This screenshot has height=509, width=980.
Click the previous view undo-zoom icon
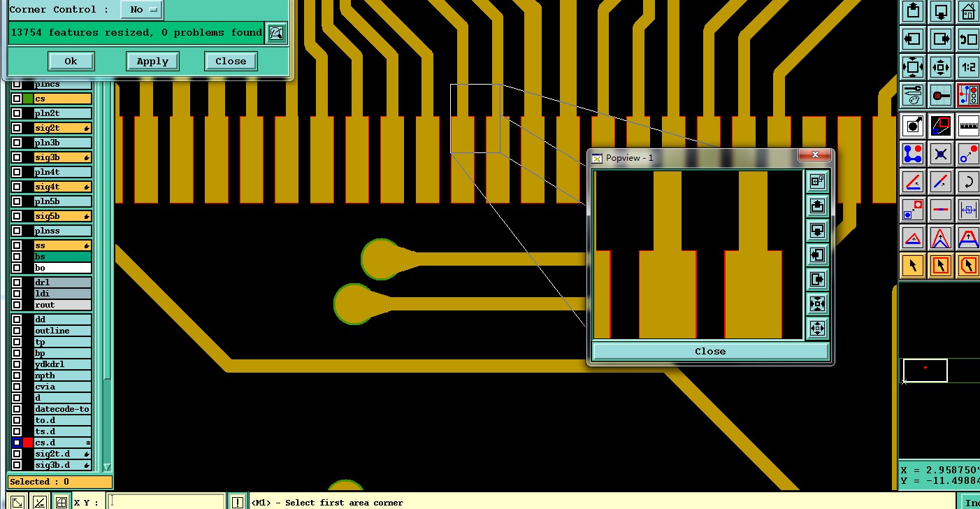click(x=968, y=39)
